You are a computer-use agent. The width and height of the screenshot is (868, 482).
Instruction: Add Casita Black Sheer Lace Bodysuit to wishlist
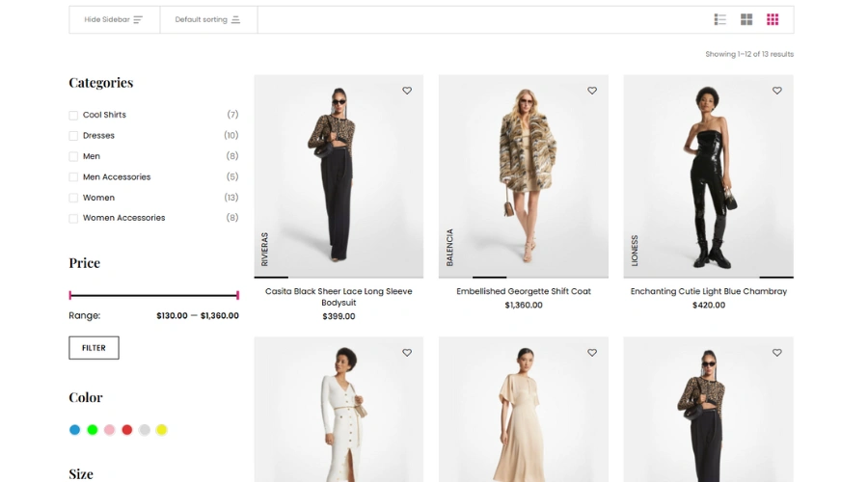(x=407, y=91)
